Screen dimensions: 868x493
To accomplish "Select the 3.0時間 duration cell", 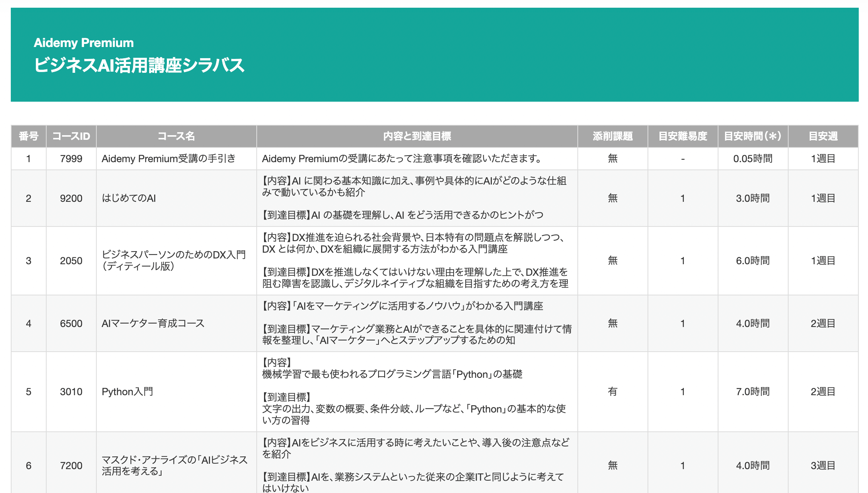I will coord(753,198).
